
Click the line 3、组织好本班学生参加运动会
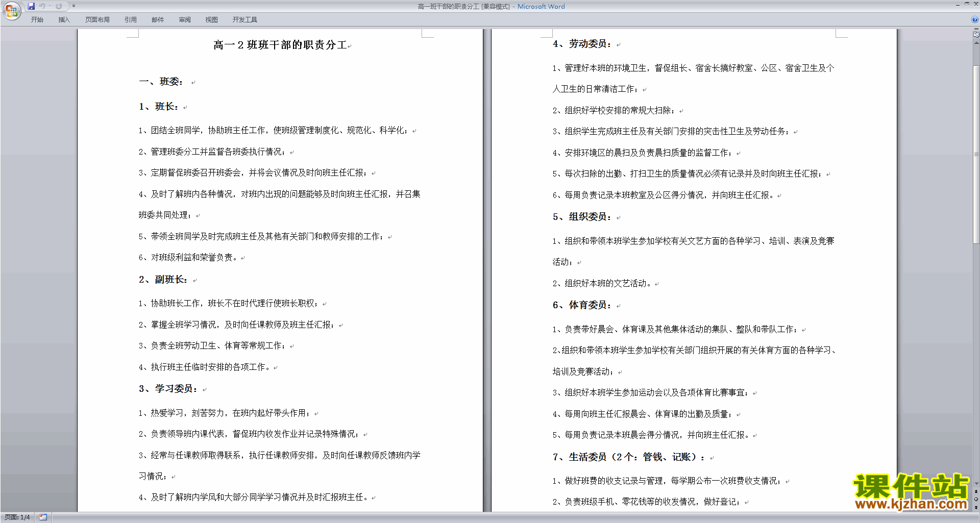click(652, 393)
